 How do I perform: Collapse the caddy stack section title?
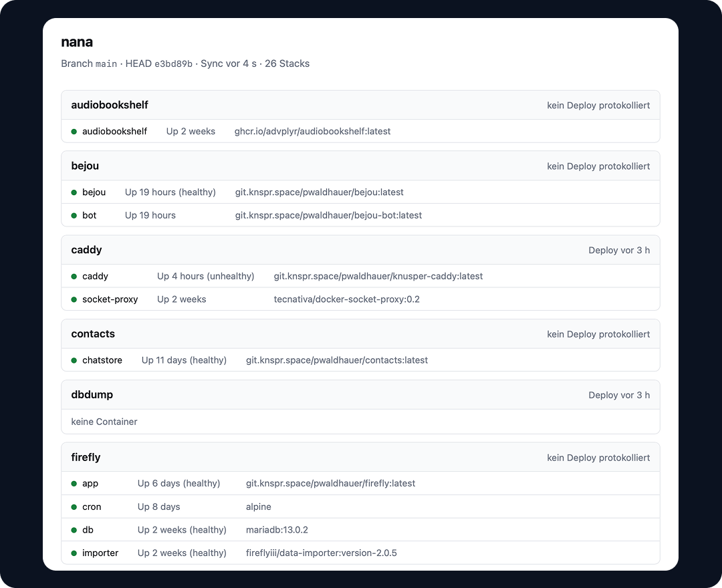86,250
